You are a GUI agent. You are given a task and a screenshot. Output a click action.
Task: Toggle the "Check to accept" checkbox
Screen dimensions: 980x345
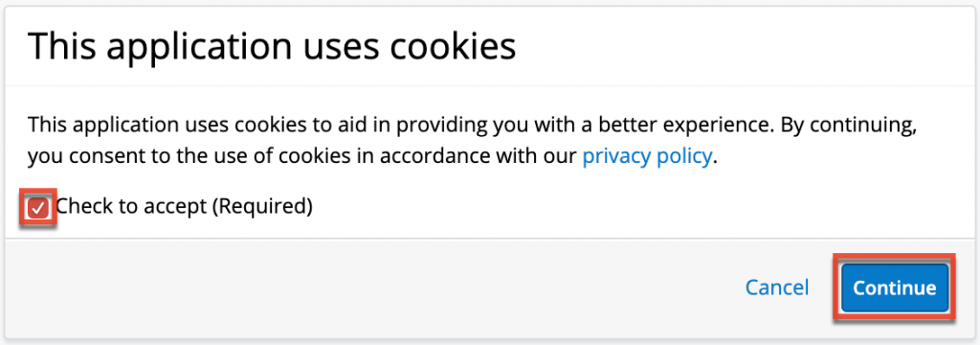coord(38,209)
